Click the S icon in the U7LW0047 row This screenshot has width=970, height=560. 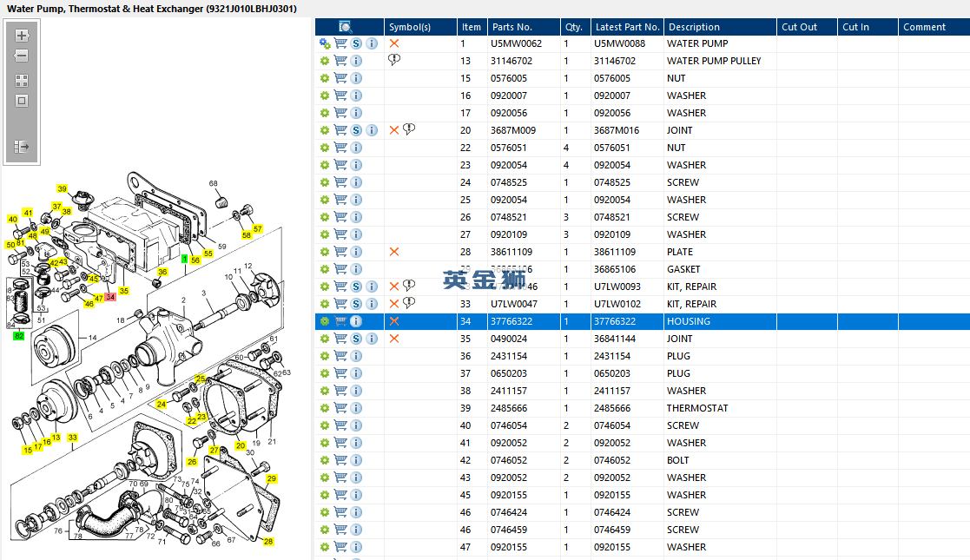356,304
